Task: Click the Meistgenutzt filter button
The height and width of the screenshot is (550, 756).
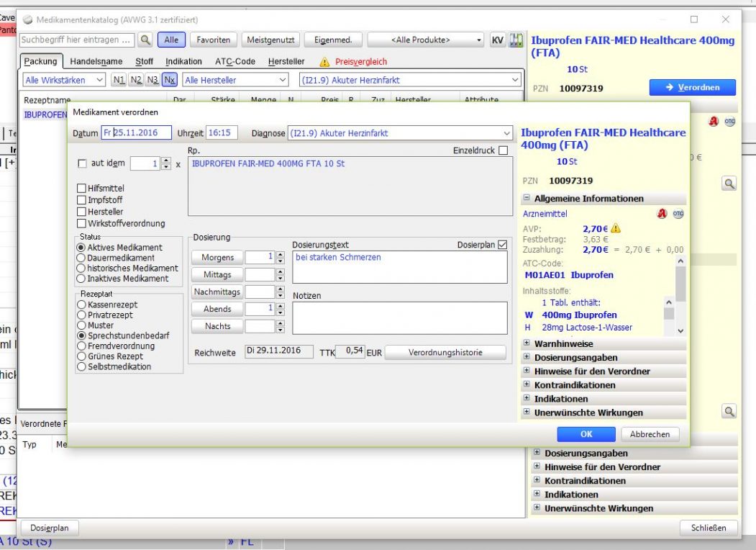Action: coord(270,40)
